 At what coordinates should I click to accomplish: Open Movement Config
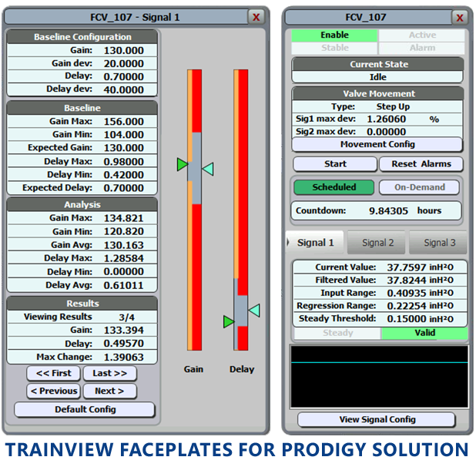377,144
